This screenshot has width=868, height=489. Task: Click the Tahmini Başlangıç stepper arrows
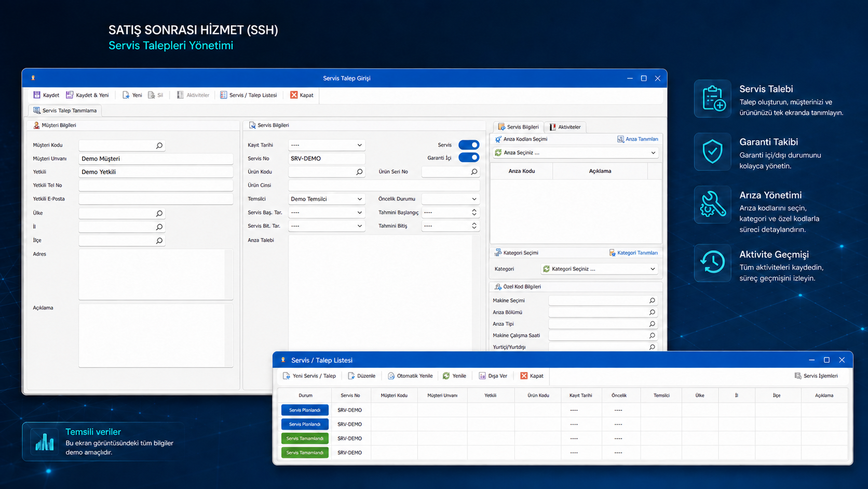[474, 212]
